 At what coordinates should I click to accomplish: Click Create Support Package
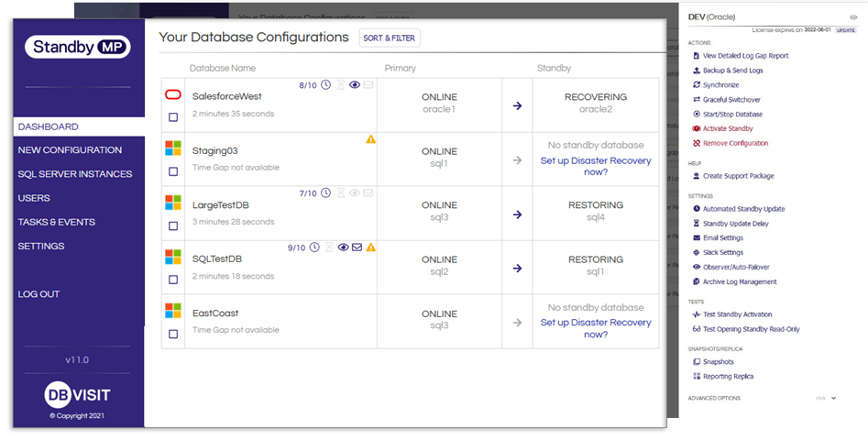[734, 176]
